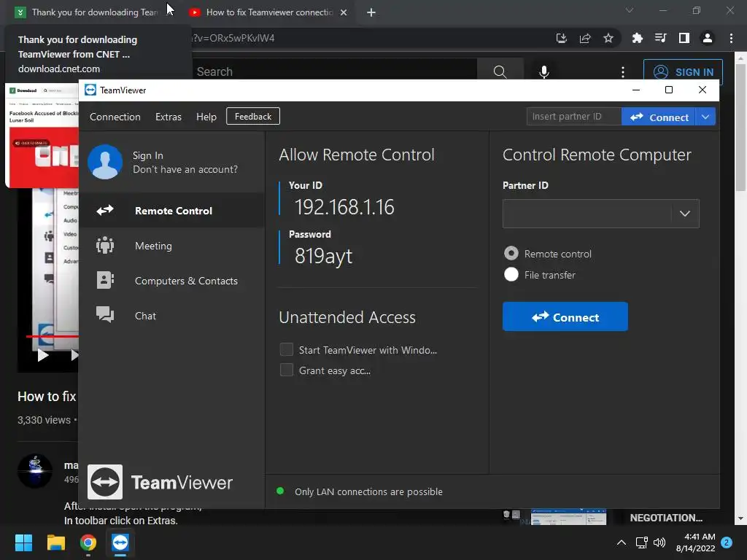The height and width of the screenshot is (560, 747).
Task: Close the How to fix Teamviewer tab
Action: 344,12
